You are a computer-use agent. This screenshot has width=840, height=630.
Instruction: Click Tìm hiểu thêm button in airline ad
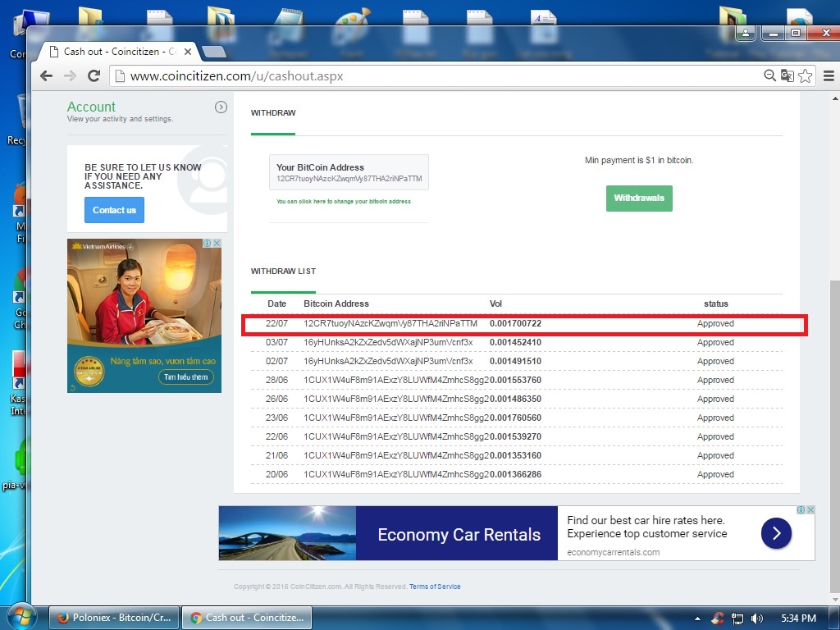pos(185,377)
